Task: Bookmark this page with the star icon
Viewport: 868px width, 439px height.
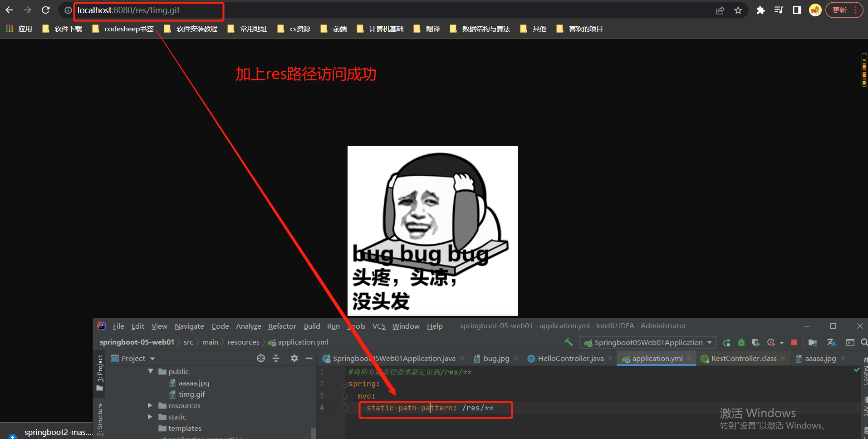Action: [738, 10]
